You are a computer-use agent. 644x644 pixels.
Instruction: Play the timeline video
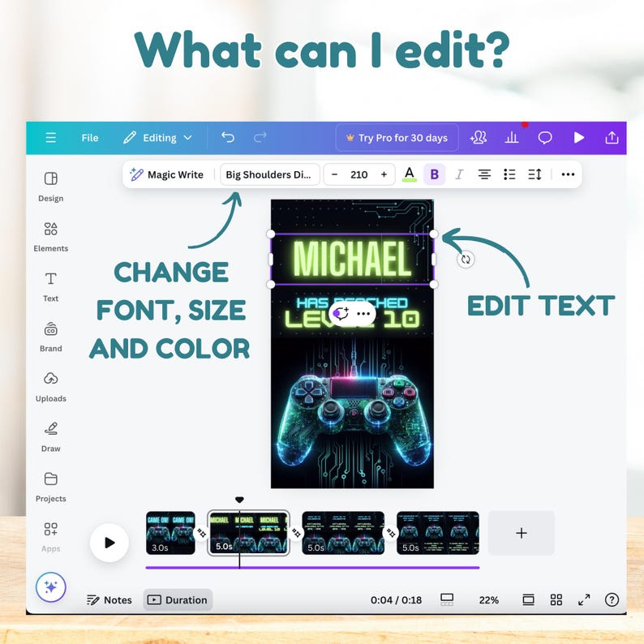point(109,543)
